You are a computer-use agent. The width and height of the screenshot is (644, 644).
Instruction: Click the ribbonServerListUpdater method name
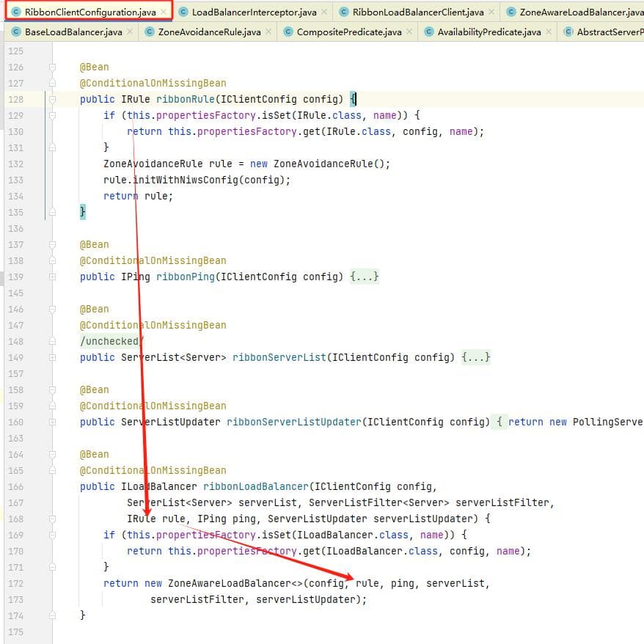coord(294,422)
